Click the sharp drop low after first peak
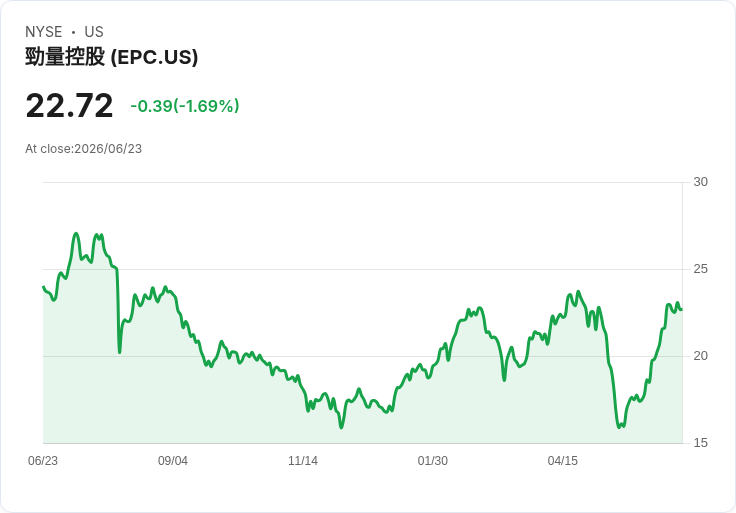The image size is (736, 513). click(x=120, y=352)
